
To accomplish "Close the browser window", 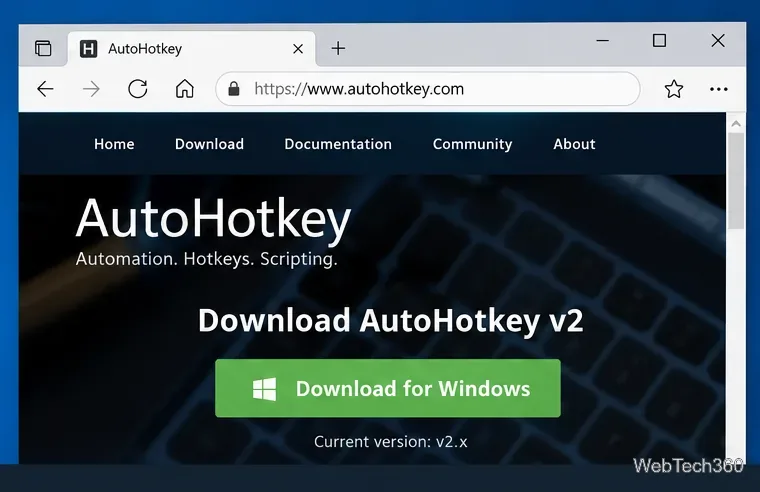I will (718, 40).
